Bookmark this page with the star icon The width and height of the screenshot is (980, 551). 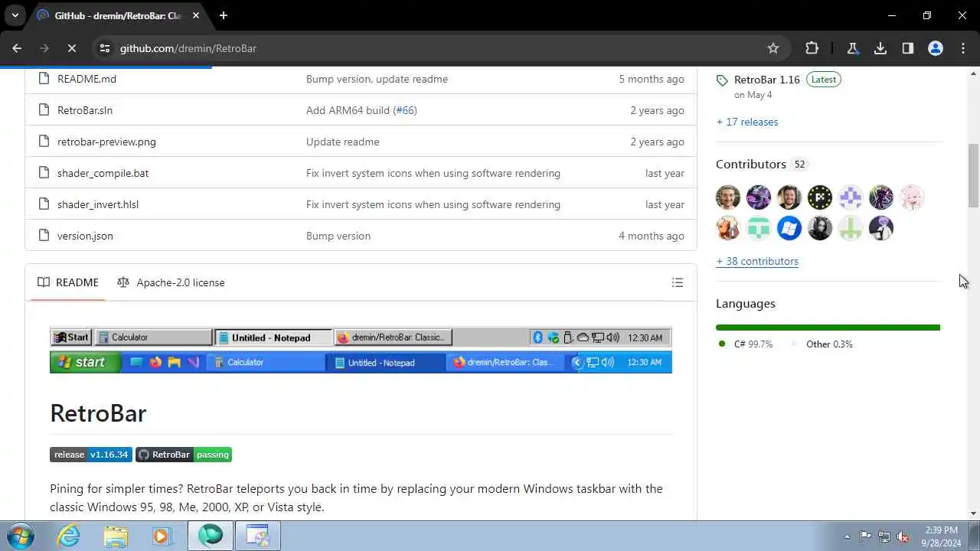pyautogui.click(x=773, y=48)
